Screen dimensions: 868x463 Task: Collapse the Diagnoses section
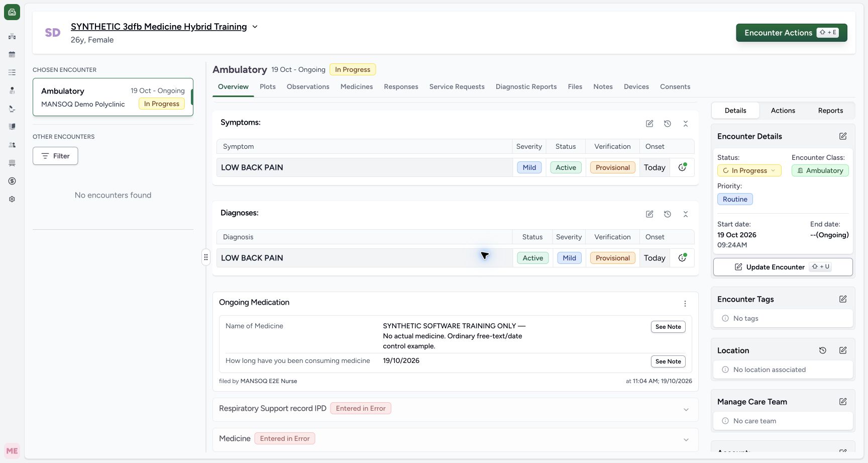coord(686,214)
